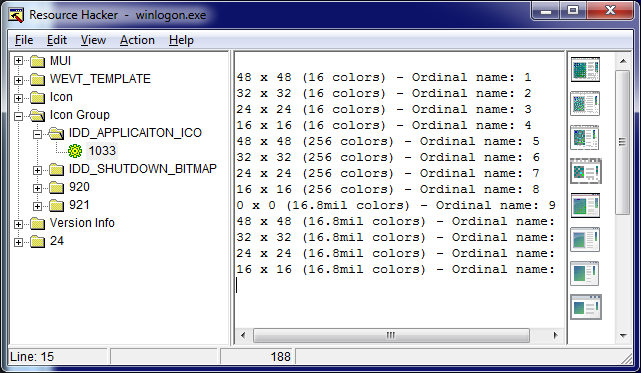Screen dimensions: 641x373
Task: Click the MUI folder icon
Action: pos(38,61)
